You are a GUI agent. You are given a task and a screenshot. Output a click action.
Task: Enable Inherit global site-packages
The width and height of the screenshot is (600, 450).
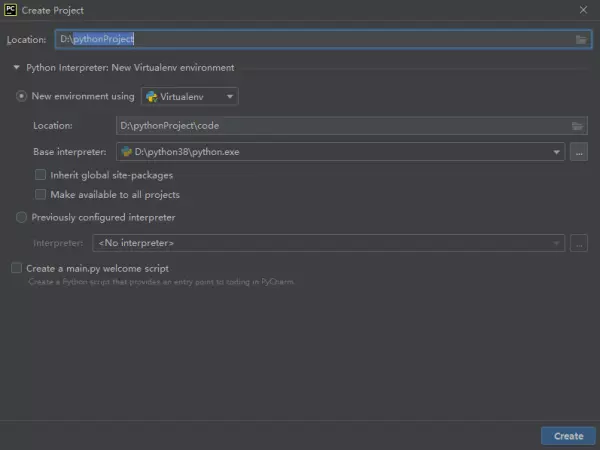41,175
